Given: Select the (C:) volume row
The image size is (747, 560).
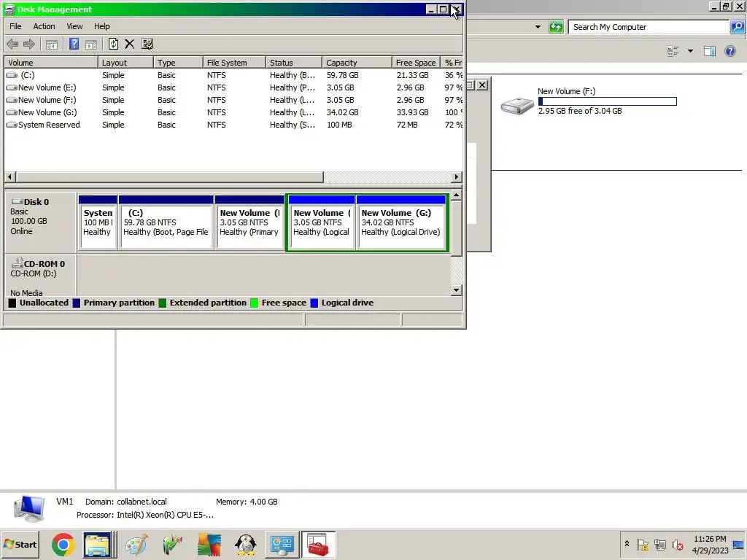Looking at the screenshot, I should pos(233,75).
